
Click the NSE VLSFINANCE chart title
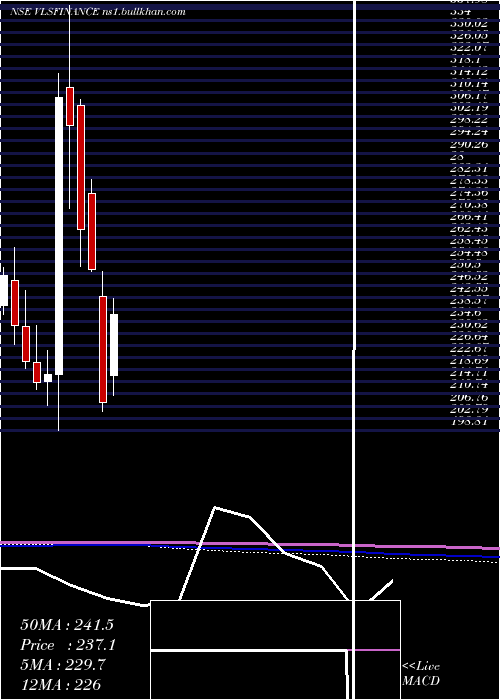pyautogui.click(x=98, y=12)
